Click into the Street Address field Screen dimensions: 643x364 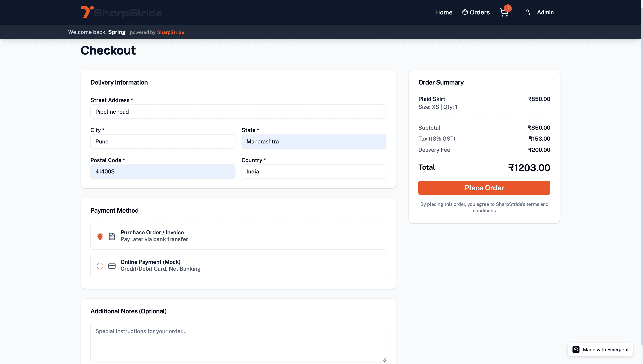(x=238, y=112)
